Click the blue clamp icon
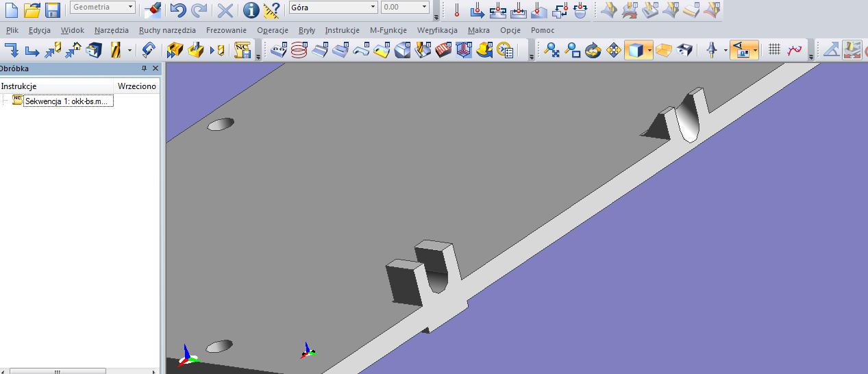The image size is (868, 374). coord(149,50)
